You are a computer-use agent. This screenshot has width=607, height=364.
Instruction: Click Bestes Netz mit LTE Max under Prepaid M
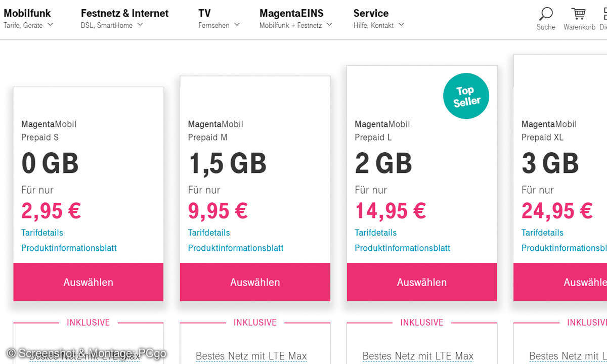[251, 356]
